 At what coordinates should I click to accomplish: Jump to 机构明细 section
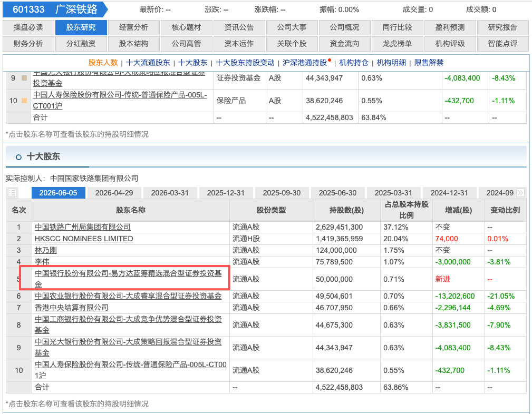point(391,63)
